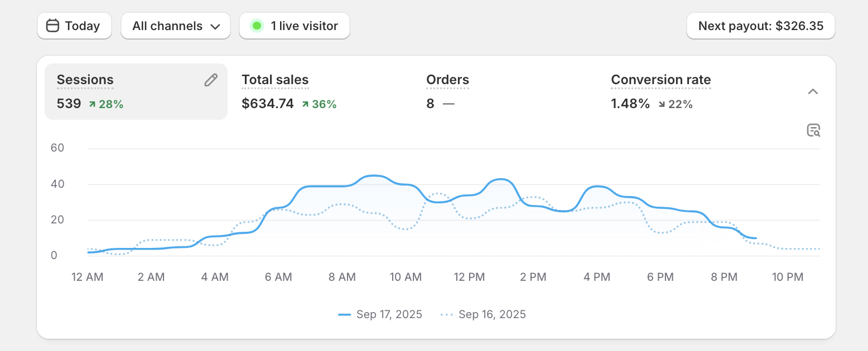This screenshot has width=868, height=351.
Task: Toggle the Sep 16, 2025 legend series
Action: (483, 314)
